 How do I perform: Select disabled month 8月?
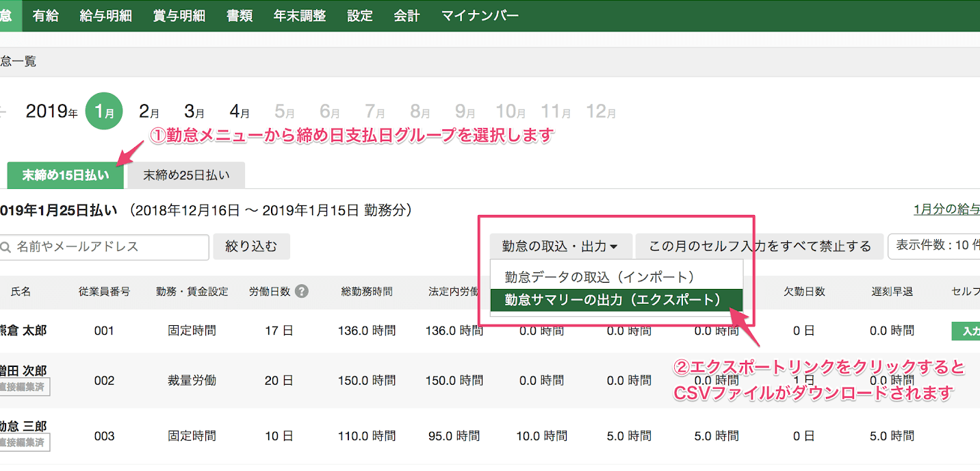[x=420, y=112]
